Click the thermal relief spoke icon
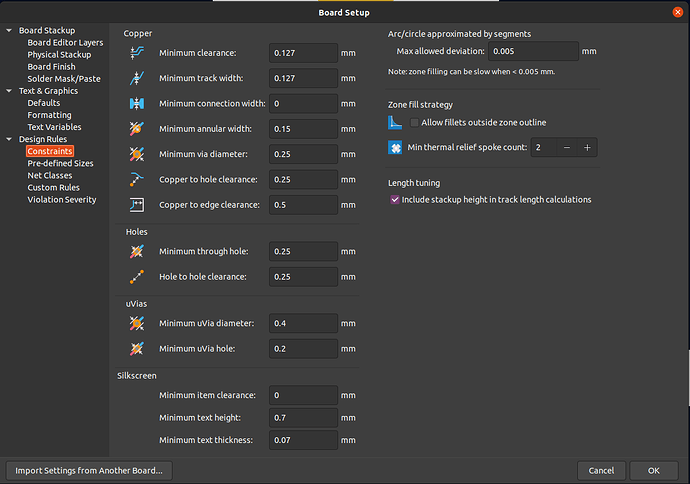The image size is (690, 484). coord(395,147)
